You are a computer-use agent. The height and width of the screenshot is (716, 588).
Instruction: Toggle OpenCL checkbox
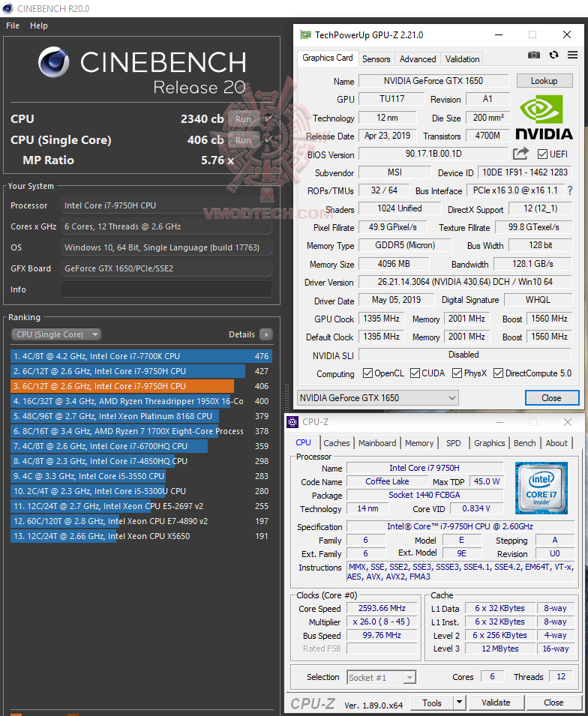367,373
